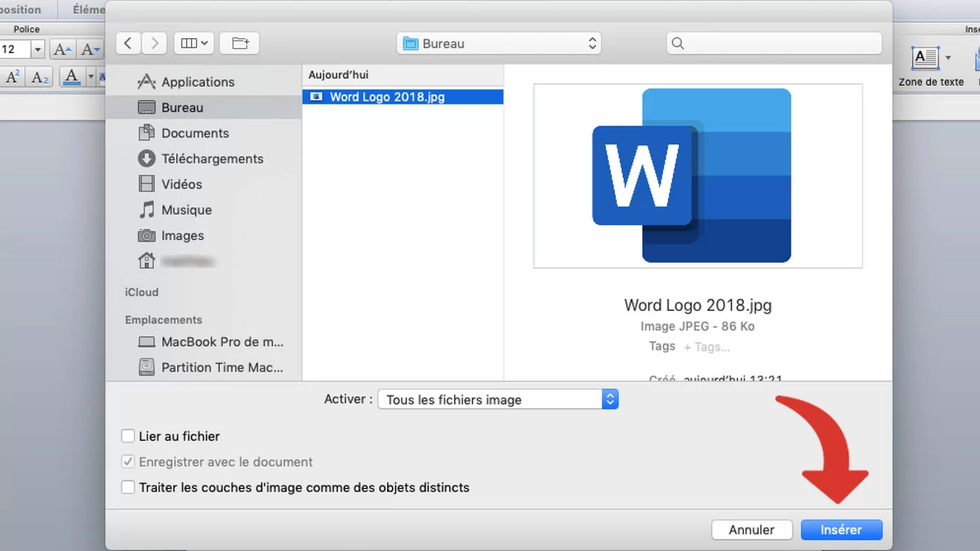Check Traiter les couches d'image comme objets distincts
The image size is (980, 551).
pyautogui.click(x=128, y=487)
